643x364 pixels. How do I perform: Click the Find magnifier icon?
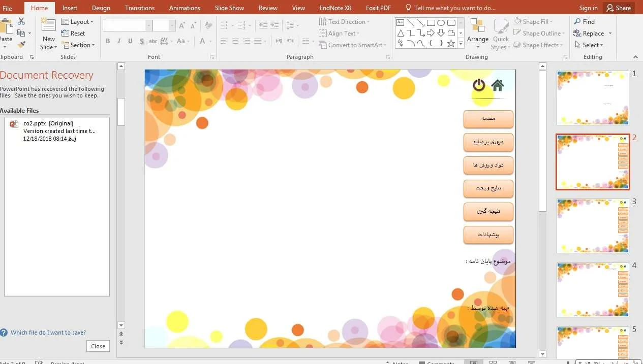[x=577, y=22]
